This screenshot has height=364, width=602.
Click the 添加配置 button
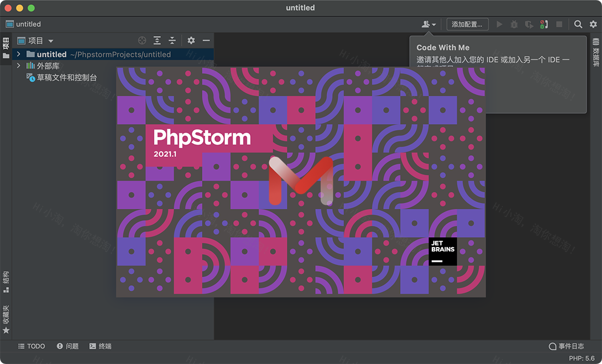pyautogui.click(x=468, y=24)
